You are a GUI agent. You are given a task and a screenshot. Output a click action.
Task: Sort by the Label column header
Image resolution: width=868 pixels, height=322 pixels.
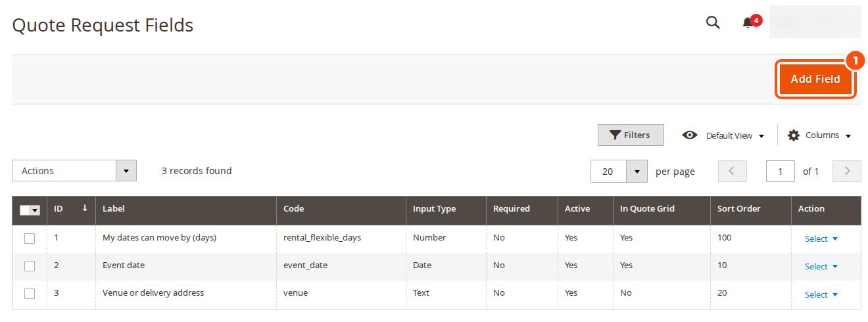186,209
